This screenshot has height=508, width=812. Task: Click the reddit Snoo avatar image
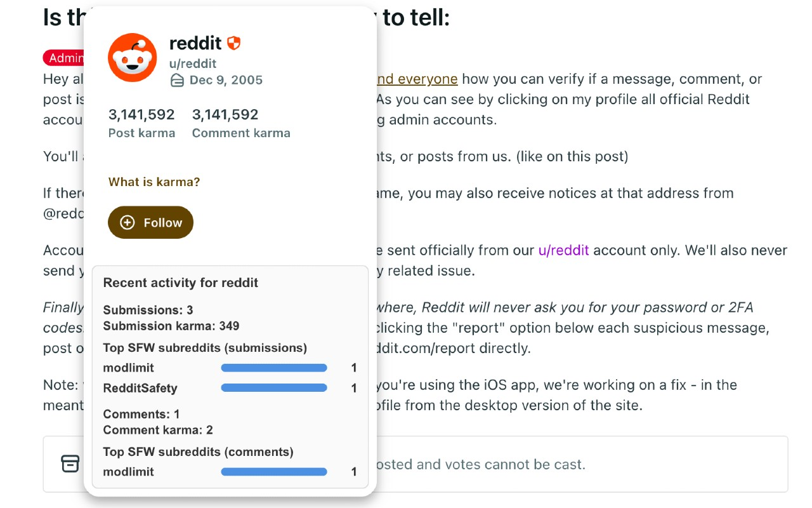pyautogui.click(x=132, y=58)
